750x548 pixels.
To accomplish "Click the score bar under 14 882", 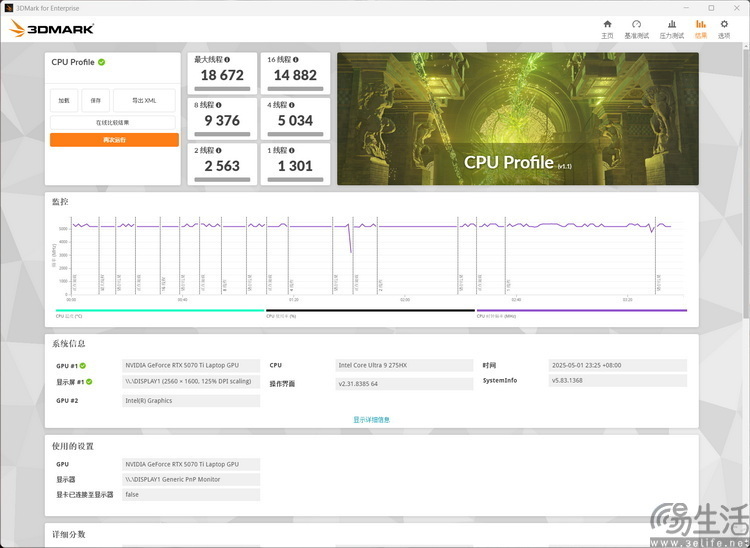I will 295,88.
